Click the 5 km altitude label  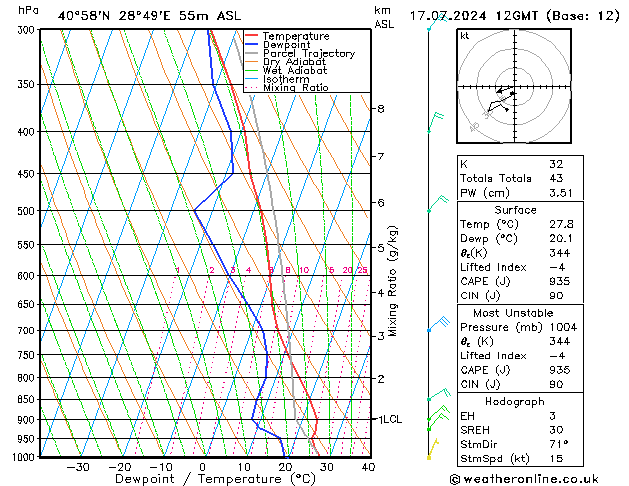[x=380, y=248]
